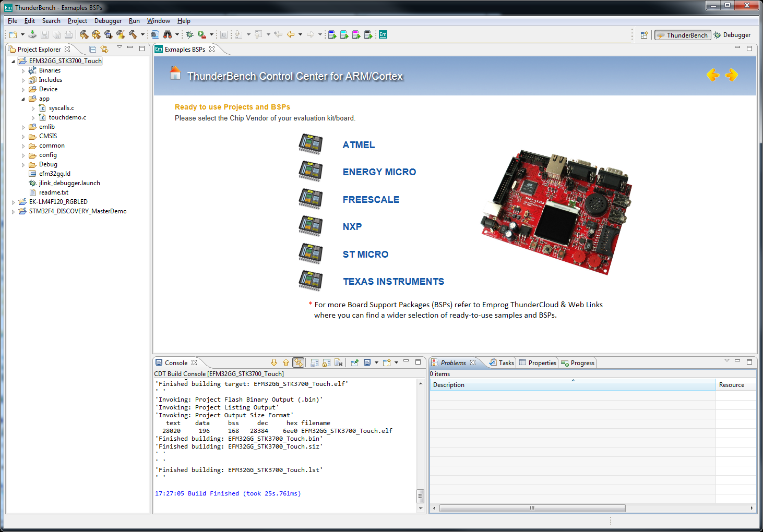763x532 pixels.
Task: Click the Description column header
Action: [x=573, y=385]
